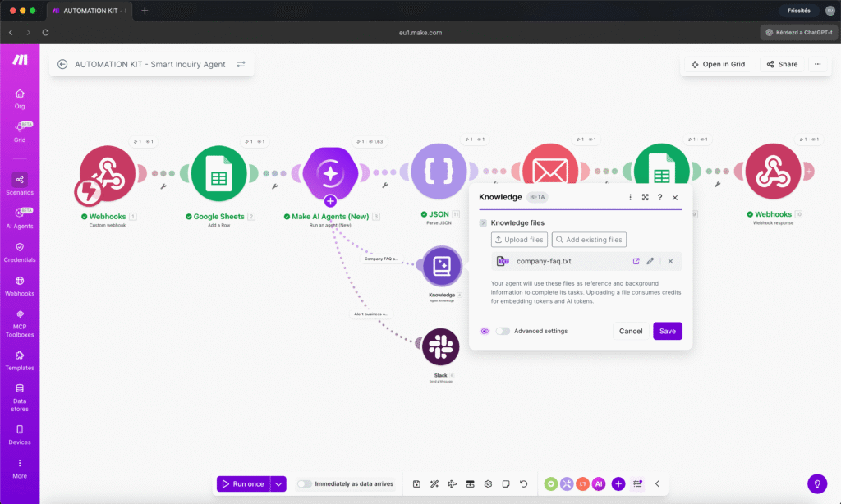Switch to the AUTOMATION KIT browser tab
The width and height of the screenshot is (841, 504).
pyautogui.click(x=92, y=11)
